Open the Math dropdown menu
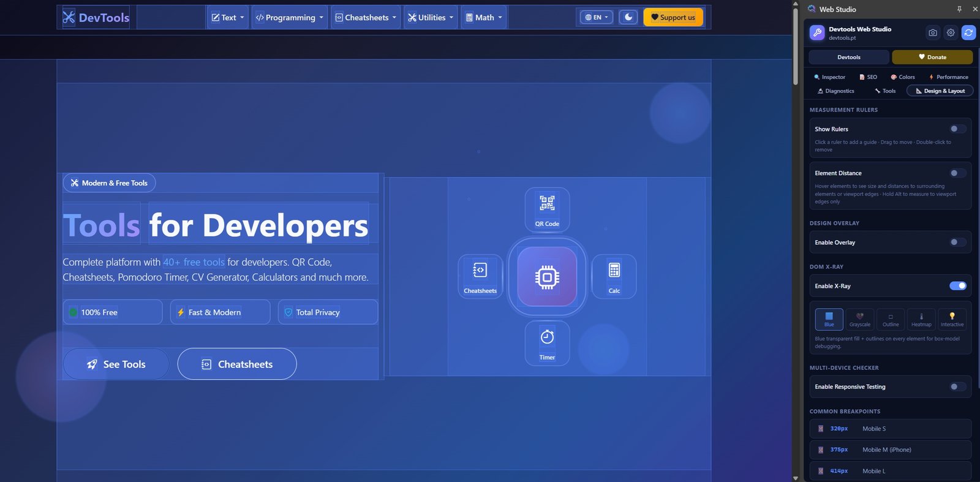Screen dimensions: 980x482 click(484, 17)
